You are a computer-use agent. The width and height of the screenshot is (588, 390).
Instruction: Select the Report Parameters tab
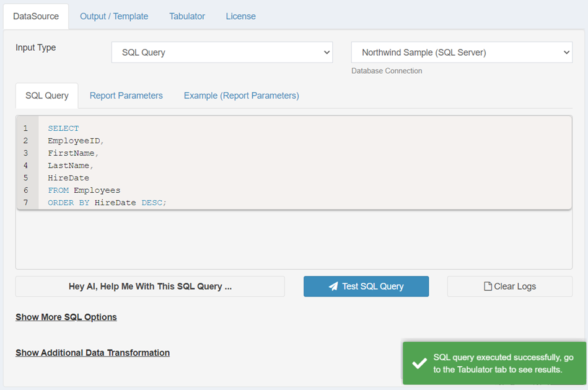[x=126, y=95]
